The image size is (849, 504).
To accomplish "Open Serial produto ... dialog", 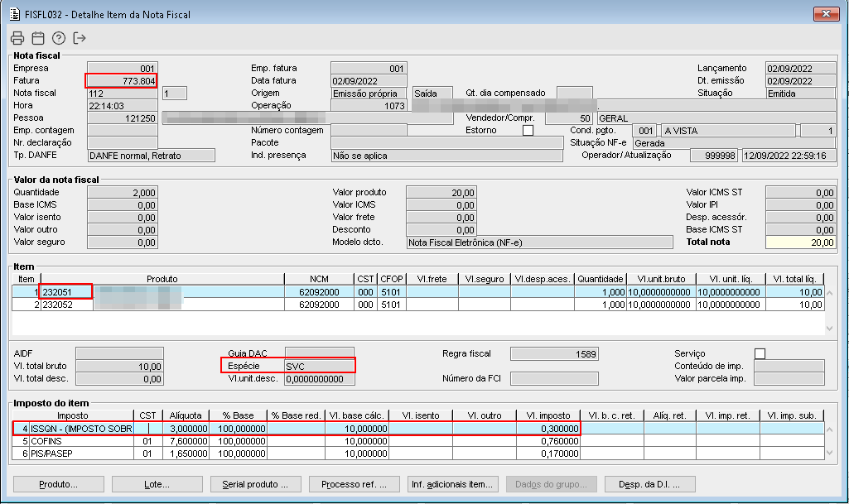I will pos(255,484).
